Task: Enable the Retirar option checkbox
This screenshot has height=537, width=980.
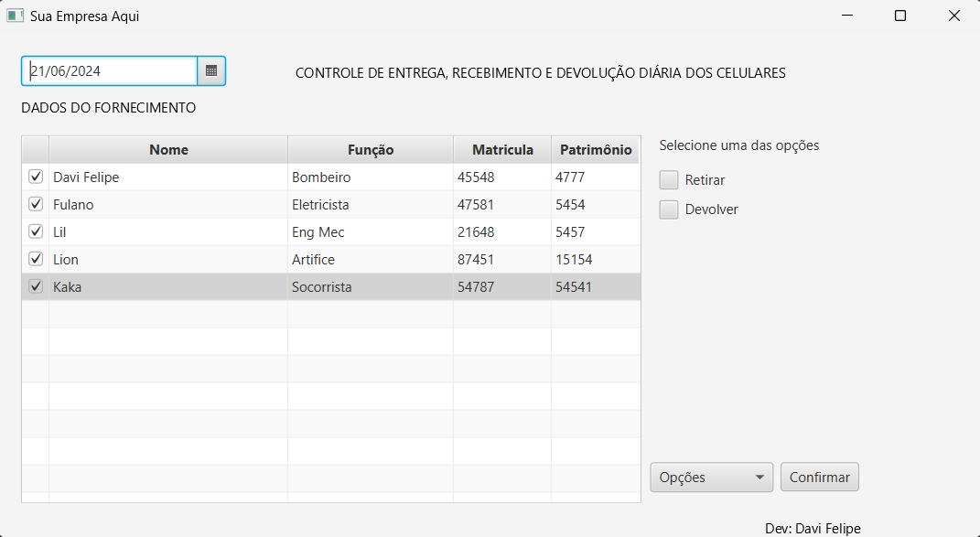Action: (670, 179)
